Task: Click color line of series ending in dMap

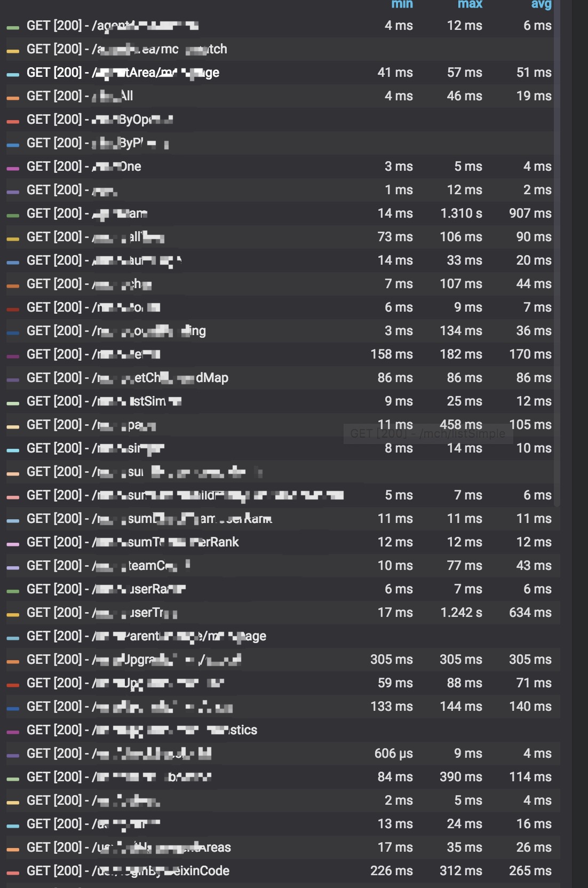Action: 13,379
